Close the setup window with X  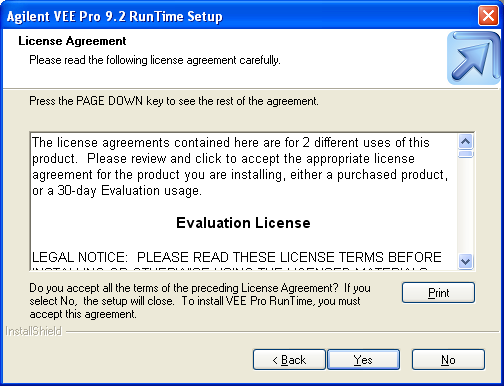pyautogui.click(x=488, y=16)
